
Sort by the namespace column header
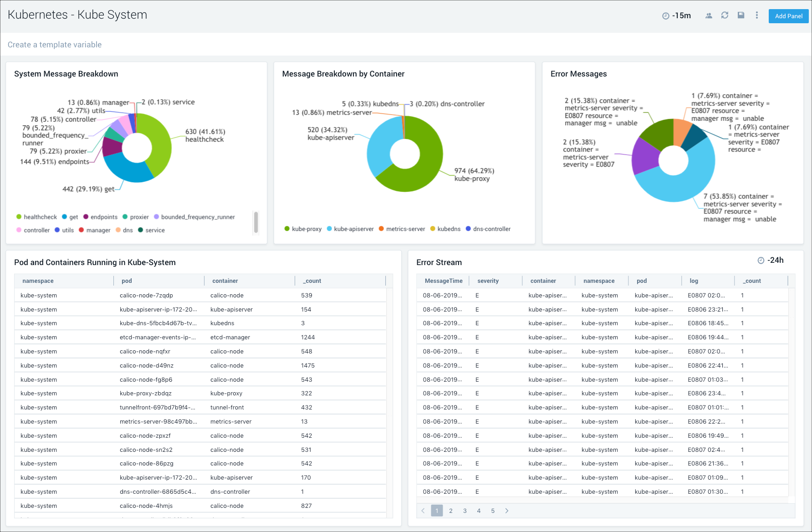click(37, 281)
